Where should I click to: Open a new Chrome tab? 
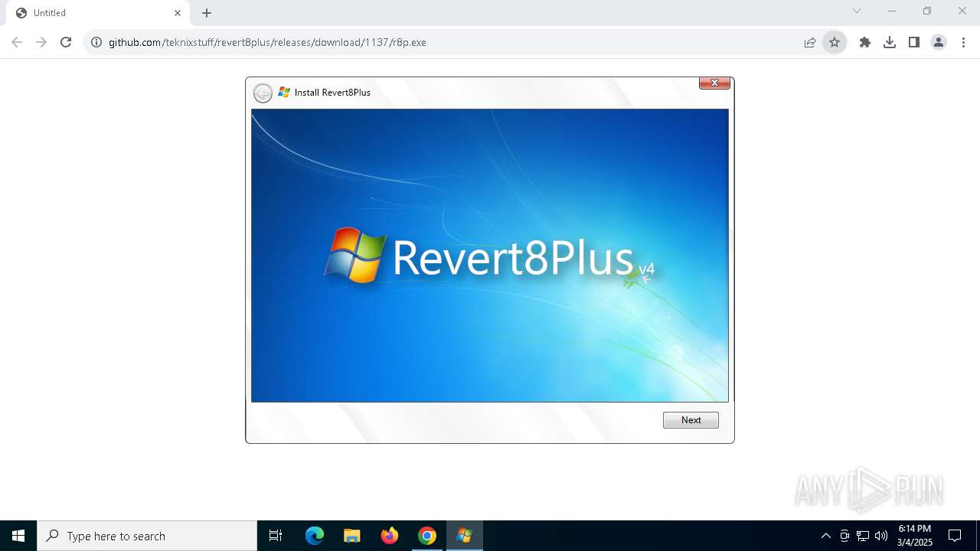click(207, 13)
